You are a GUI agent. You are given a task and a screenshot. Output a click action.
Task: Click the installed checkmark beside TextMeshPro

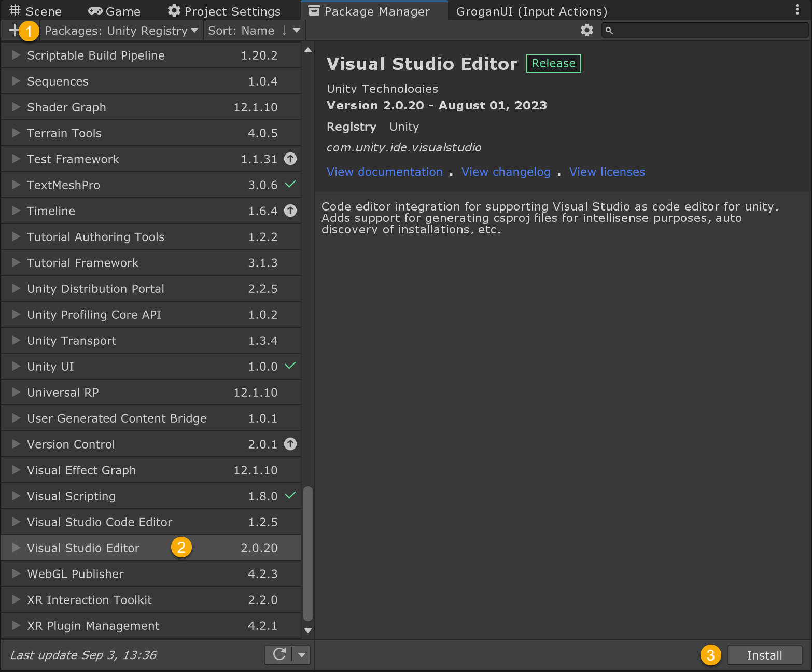click(x=290, y=184)
